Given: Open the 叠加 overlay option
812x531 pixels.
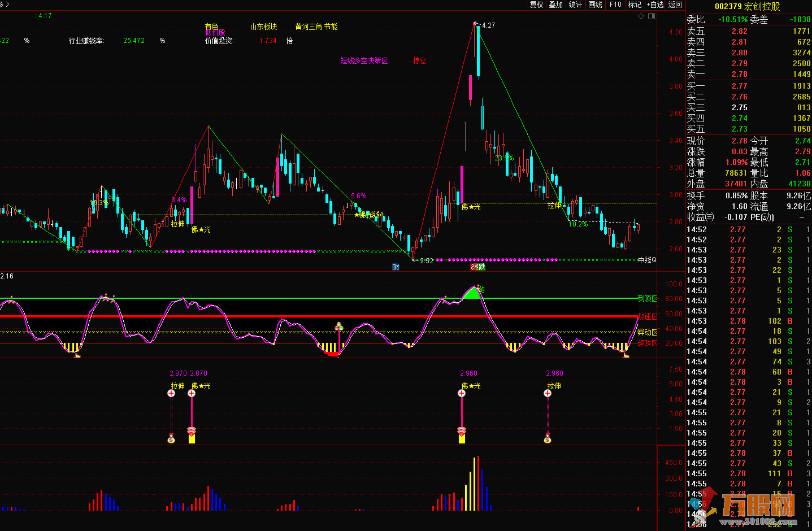Looking at the screenshot, I should click(556, 5).
